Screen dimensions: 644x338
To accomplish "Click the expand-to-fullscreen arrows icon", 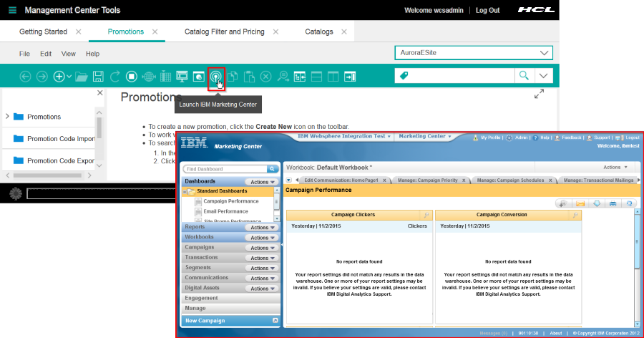I will [539, 94].
